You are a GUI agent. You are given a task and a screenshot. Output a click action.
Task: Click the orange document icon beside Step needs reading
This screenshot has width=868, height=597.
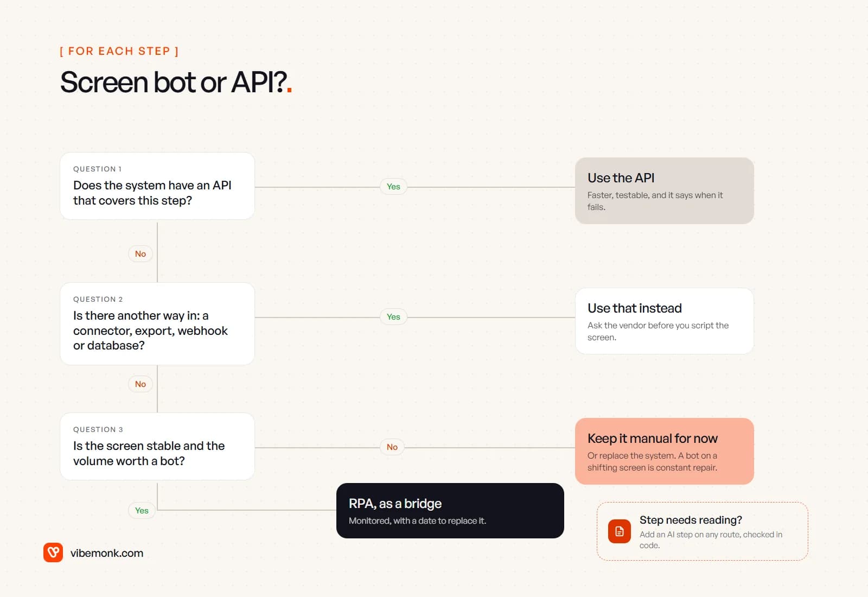click(x=620, y=531)
